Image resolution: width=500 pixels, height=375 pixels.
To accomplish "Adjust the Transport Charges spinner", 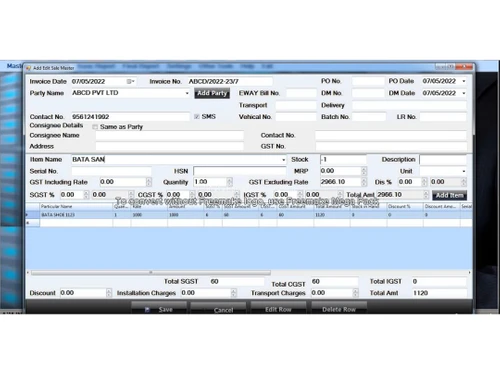I will (x=356, y=293).
